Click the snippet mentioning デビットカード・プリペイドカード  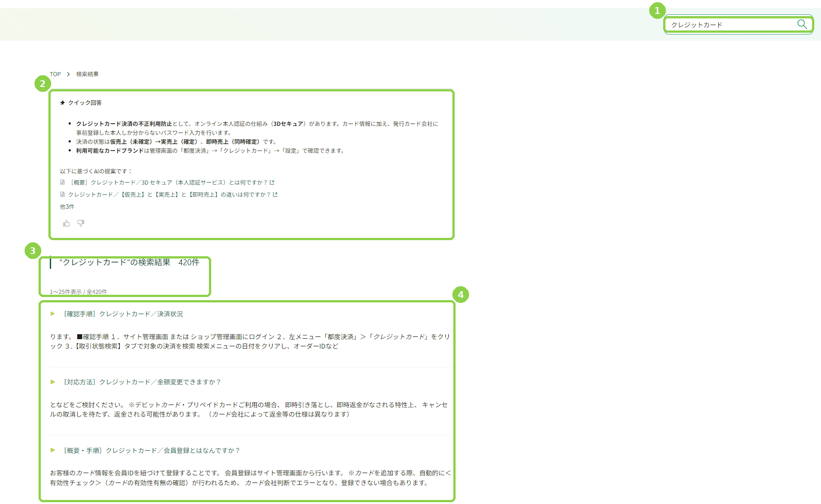(x=249, y=409)
